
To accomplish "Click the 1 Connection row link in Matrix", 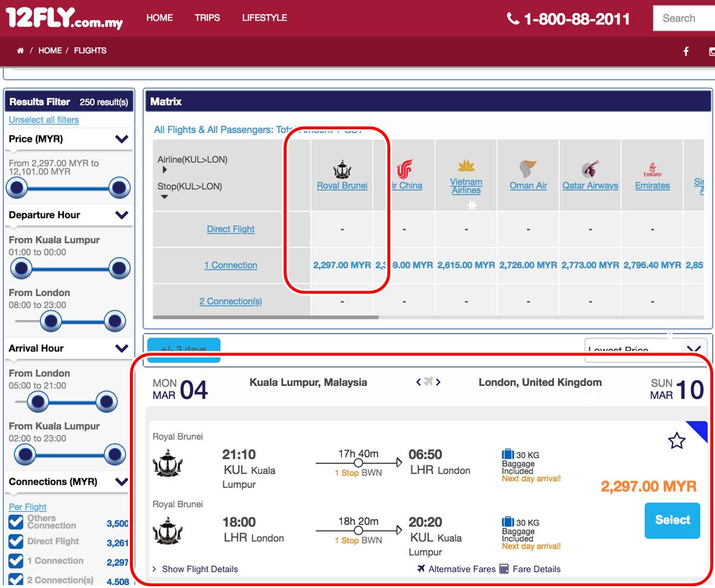I will click(231, 265).
